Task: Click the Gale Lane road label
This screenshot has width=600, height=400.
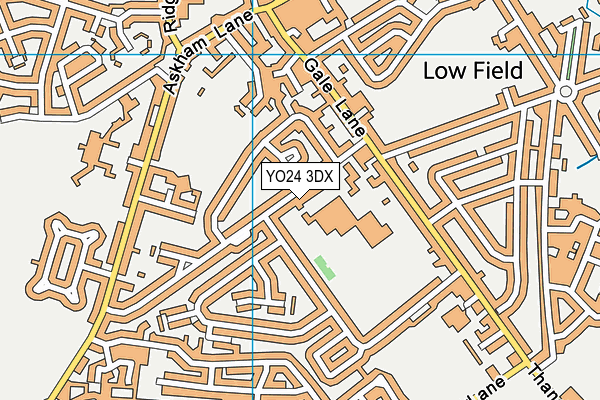Action: tap(335, 98)
